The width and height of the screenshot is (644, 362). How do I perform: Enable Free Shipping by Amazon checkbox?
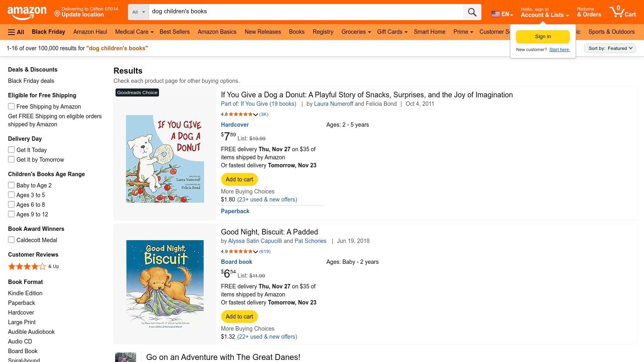click(x=11, y=107)
